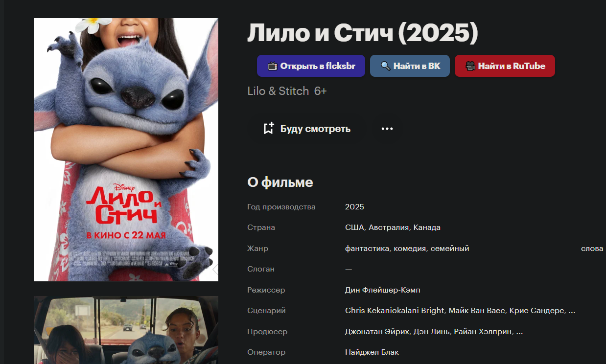
Task: Open producer 'Райан Хэлприн'
Action: click(x=483, y=332)
